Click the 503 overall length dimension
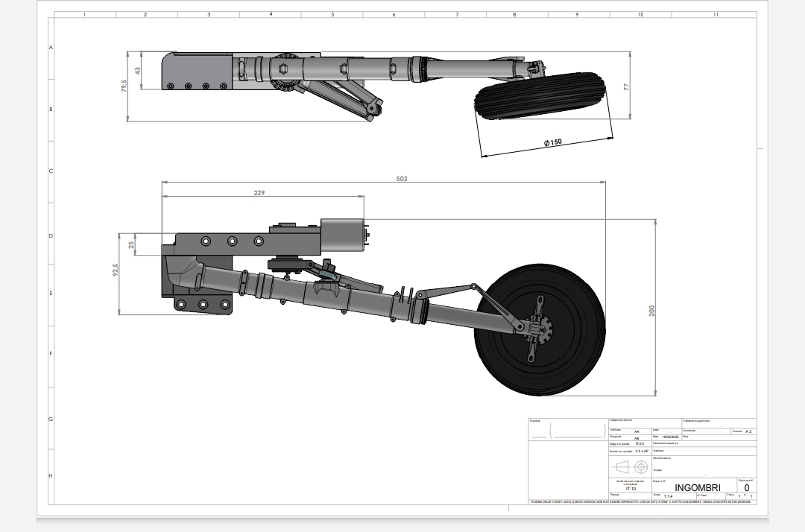Screen dimensions: 805x532 402,179
